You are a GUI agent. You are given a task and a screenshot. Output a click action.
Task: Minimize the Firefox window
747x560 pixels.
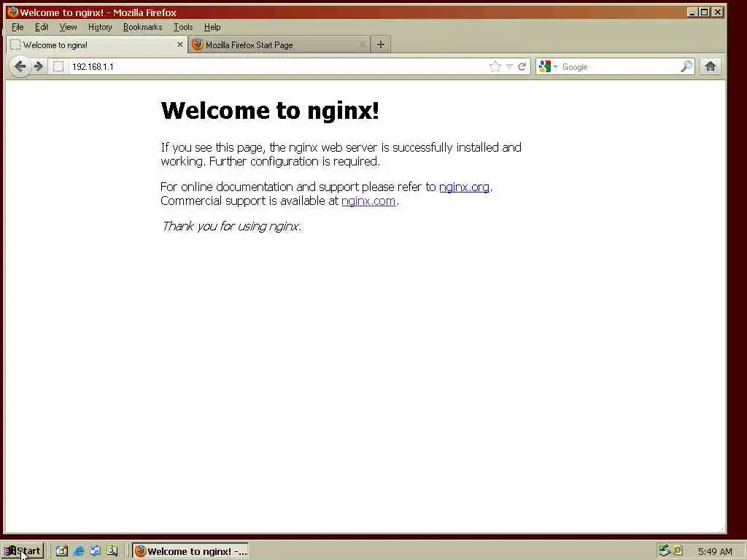692,12
